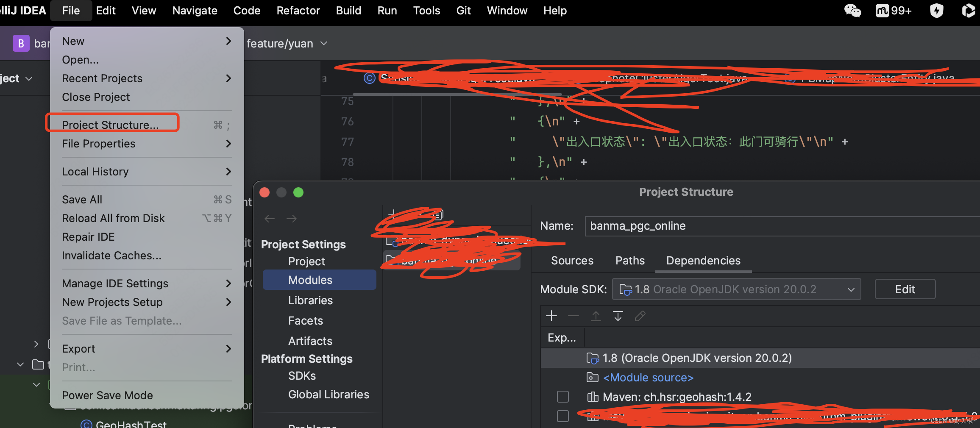This screenshot has height=428, width=980.
Task: Open the Git menu
Action: click(463, 11)
